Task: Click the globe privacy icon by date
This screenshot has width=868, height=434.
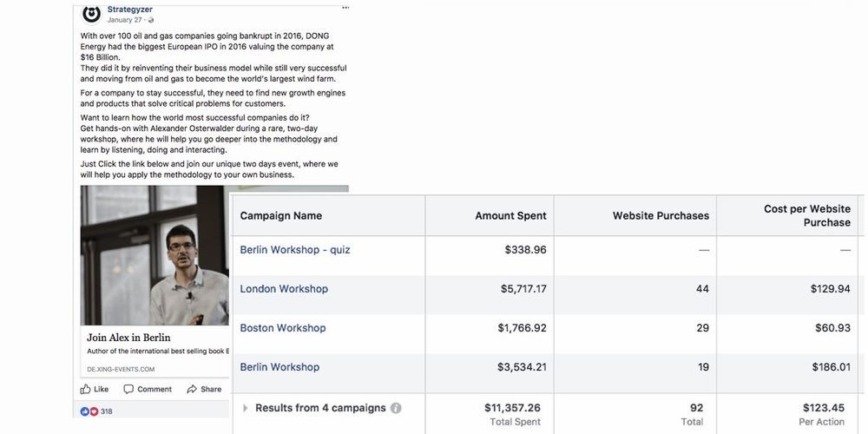Action: tap(151, 21)
